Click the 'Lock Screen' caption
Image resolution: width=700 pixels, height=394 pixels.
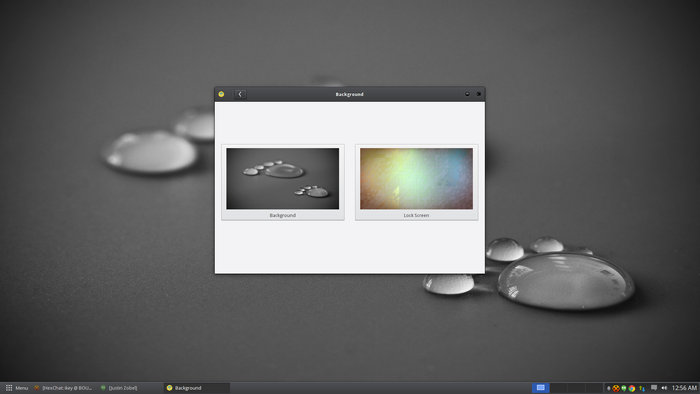click(417, 215)
